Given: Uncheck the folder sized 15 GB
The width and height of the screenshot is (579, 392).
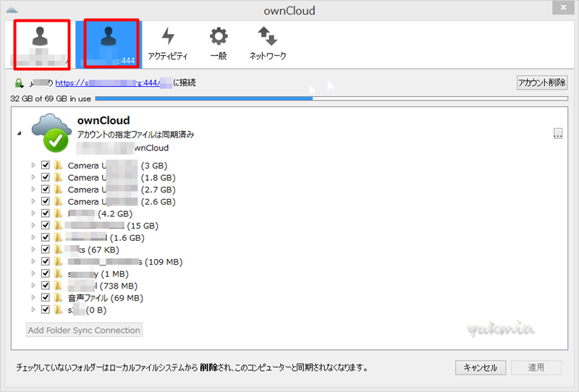Looking at the screenshot, I should pos(46,225).
